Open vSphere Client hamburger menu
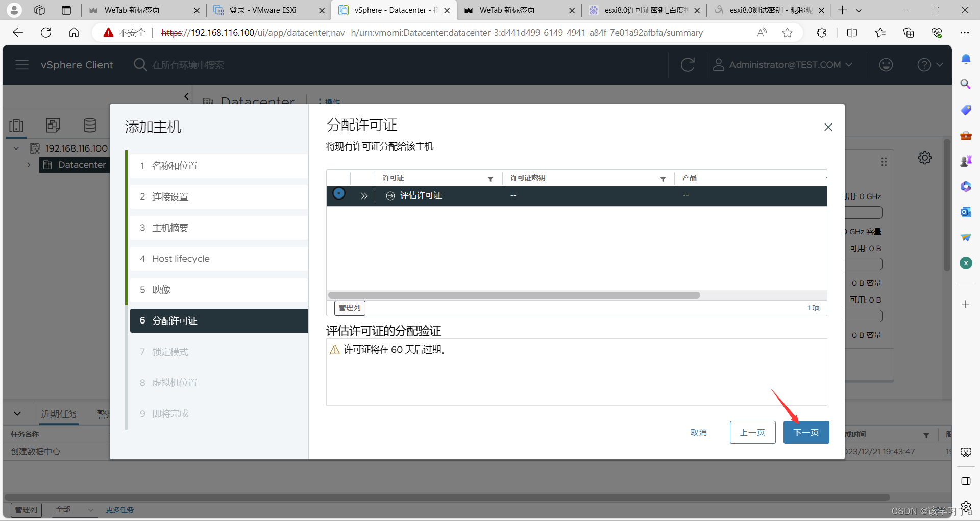The height and width of the screenshot is (521, 980). (22, 65)
